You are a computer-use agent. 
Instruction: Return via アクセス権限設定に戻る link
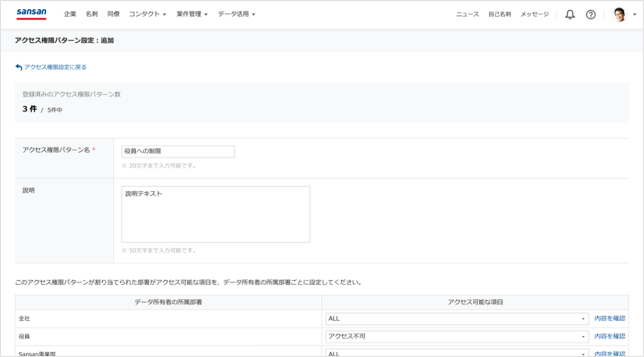coord(55,67)
